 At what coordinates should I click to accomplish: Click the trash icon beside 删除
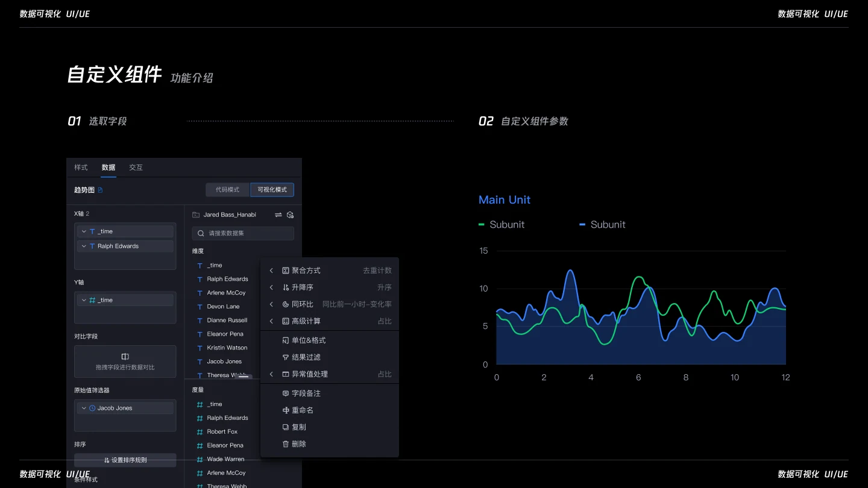(x=286, y=444)
